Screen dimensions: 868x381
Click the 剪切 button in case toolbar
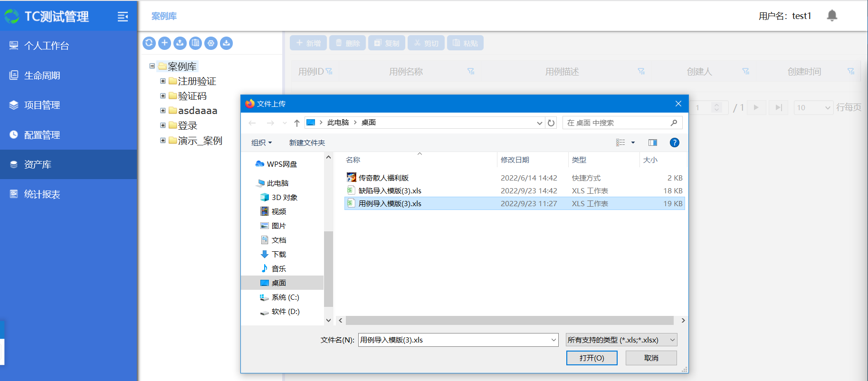tap(426, 43)
